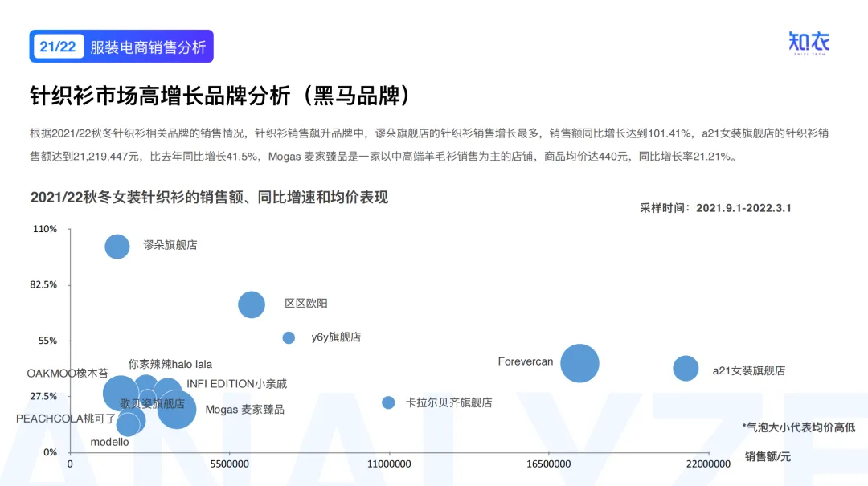Click the 采样时间 date range text

tap(716, 208)
